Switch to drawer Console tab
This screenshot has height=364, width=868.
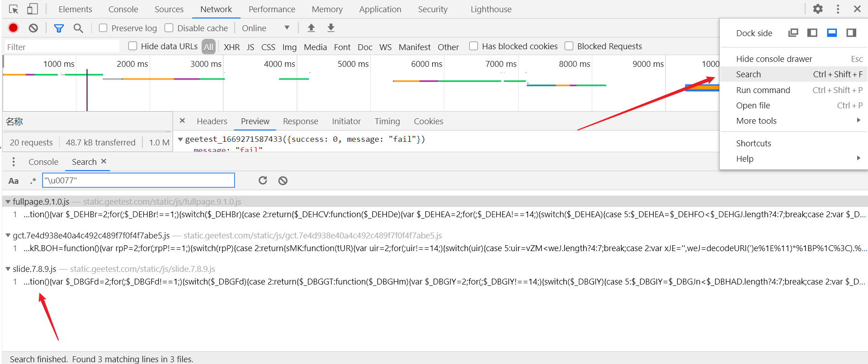[x=43, y=162]
